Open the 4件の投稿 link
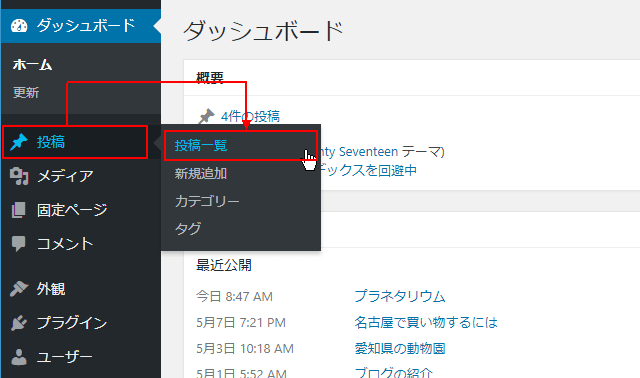The width and height of the screenshot is (640, 378). [x=250, y=116]
